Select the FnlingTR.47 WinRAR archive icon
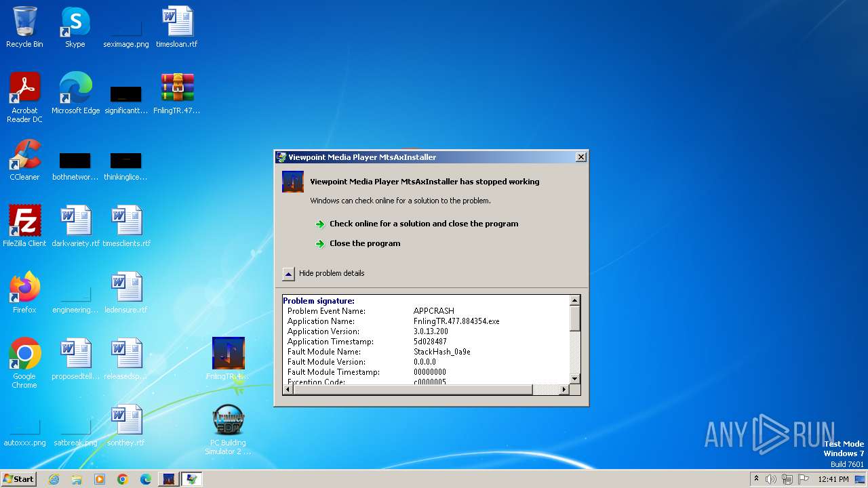The height and width of the screenshot is (488, 868). [177, 94]
